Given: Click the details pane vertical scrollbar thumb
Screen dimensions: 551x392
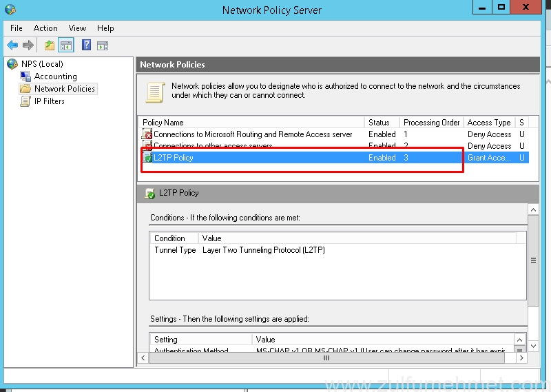Looking at the screenshot, I should coord(533,260).
